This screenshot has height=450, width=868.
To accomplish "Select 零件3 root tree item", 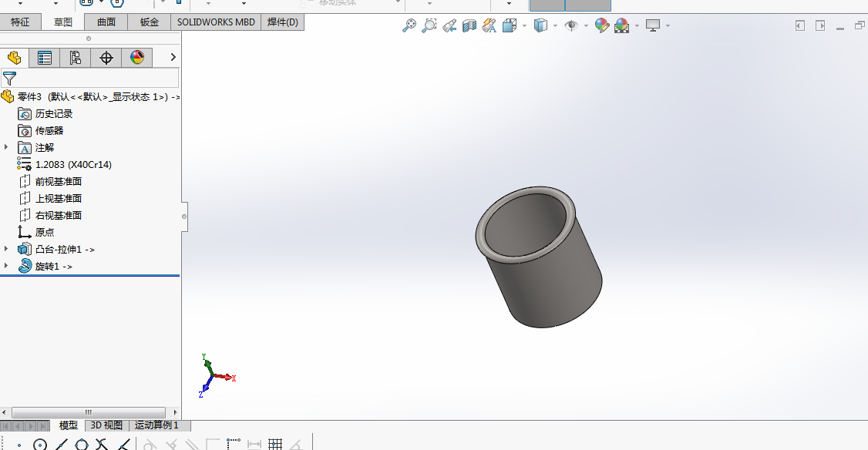I will click(91, 97).
